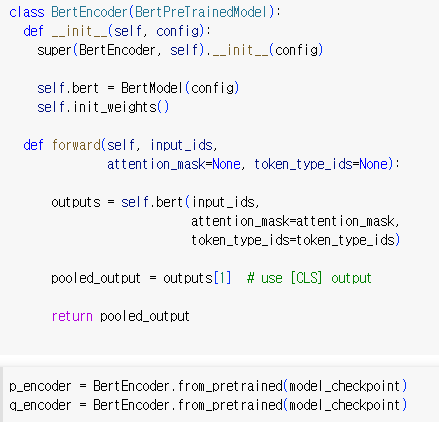The image size is (439, 422).
Task: Click the forward function name
Action: click(76, 145)
